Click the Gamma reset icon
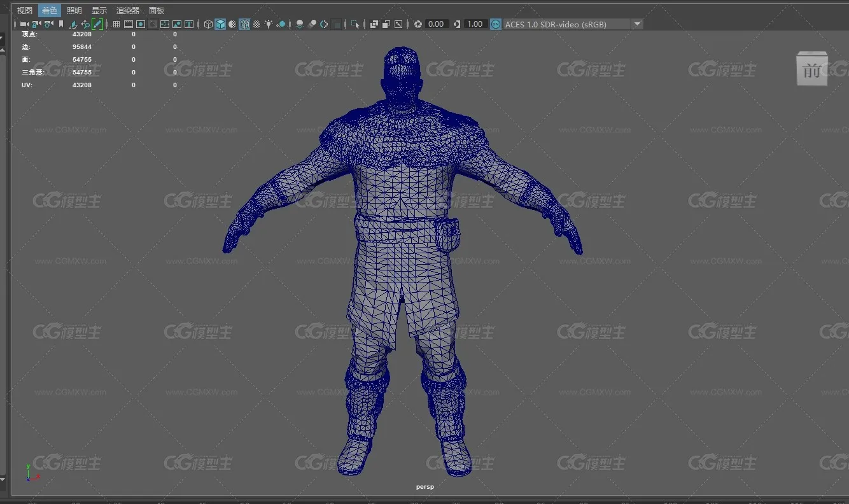The height and width of the screenshot is (504, 849). click(456, 24)
